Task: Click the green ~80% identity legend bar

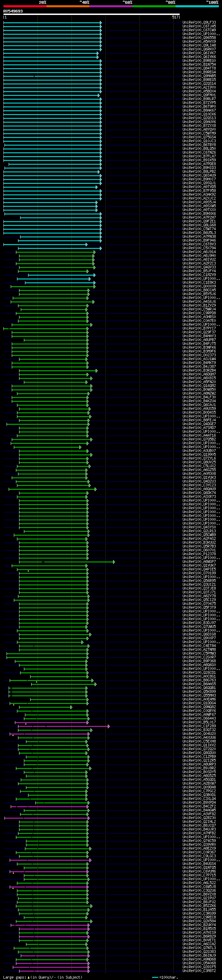Action: tap(154, 6)
